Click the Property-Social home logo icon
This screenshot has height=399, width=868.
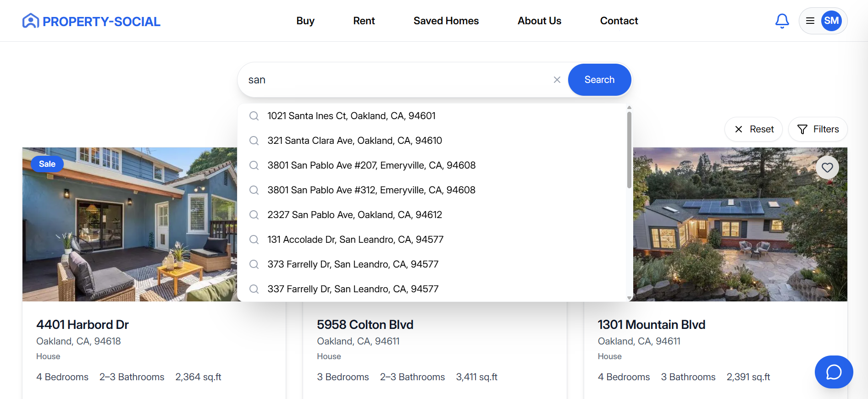(x=31, y=21)
